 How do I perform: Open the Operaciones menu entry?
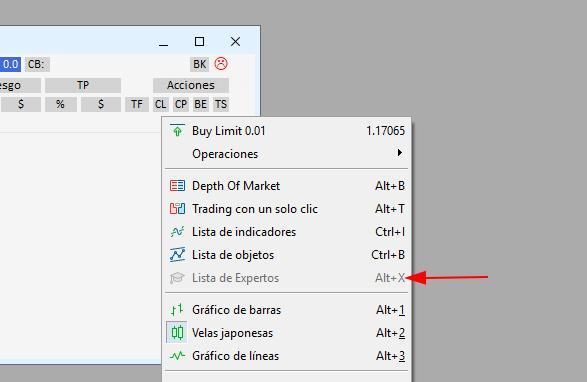[287, 154]
